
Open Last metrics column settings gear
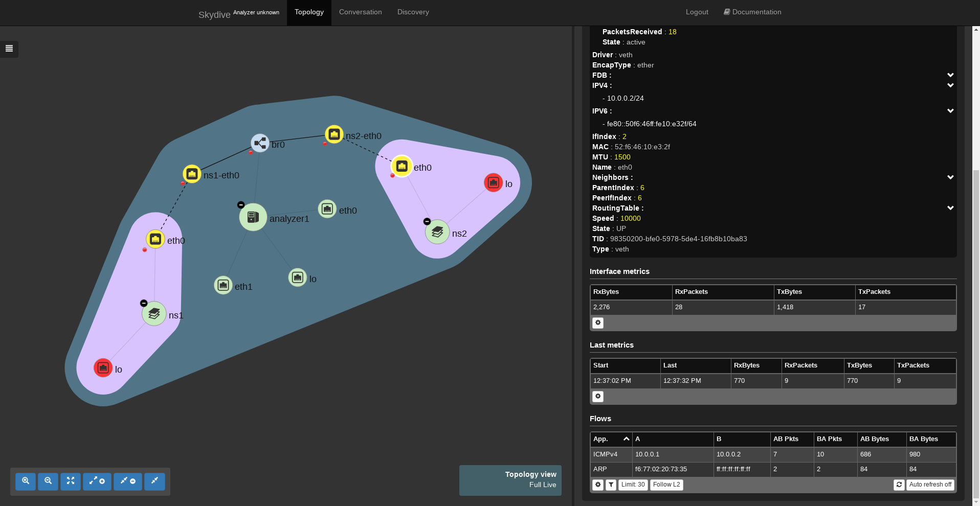point(598,397)
